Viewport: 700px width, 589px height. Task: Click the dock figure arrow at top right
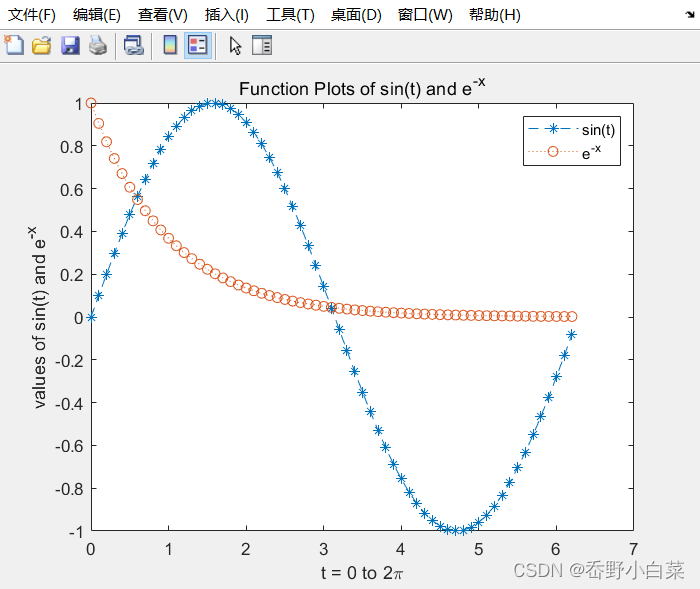click(x=690, y=14)
